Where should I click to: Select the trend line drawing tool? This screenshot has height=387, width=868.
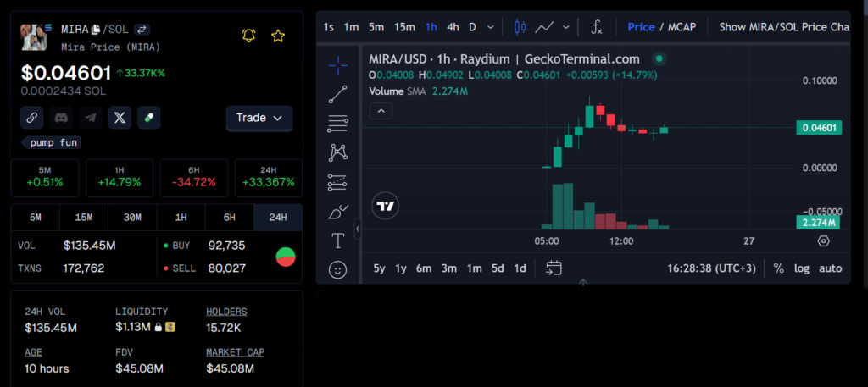(337, 94)
